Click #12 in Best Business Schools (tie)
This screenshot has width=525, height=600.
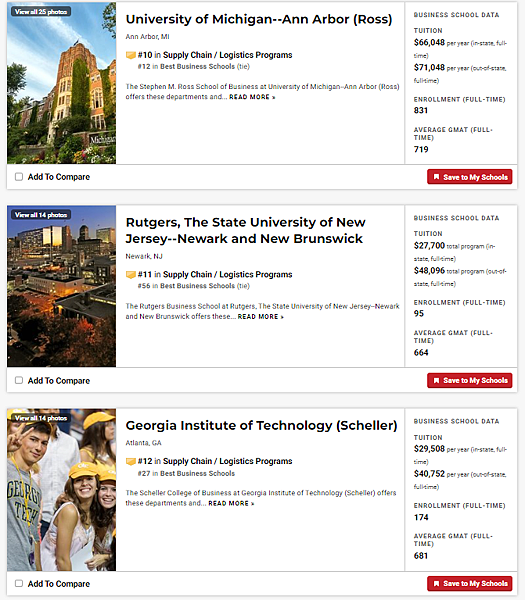tap(194, 67)
